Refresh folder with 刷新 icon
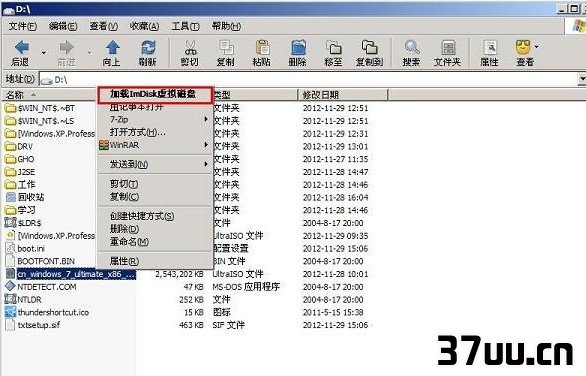 click(x=148, y=47)
